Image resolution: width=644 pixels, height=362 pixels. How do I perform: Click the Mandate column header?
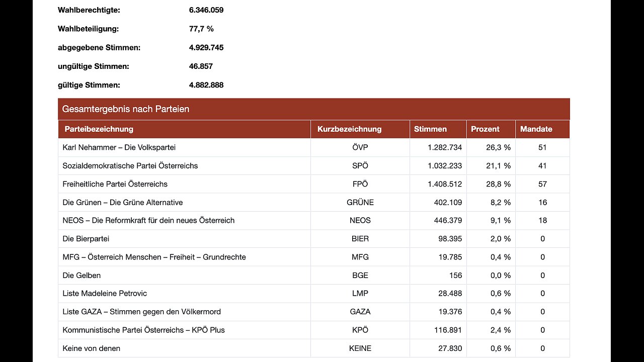[542, 129]
